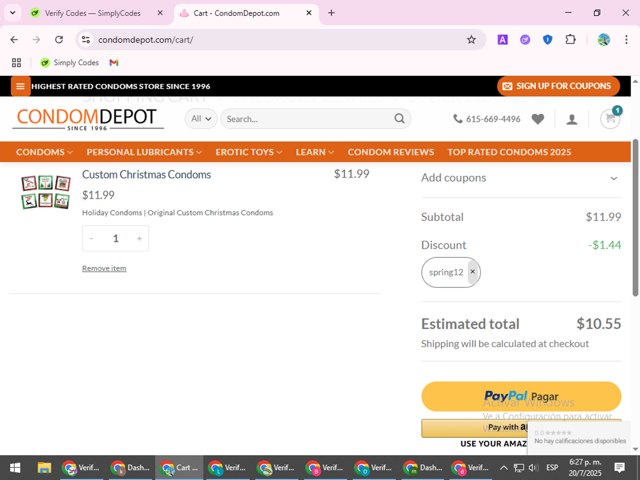Expand the Condoms menu

pos(44,152)
